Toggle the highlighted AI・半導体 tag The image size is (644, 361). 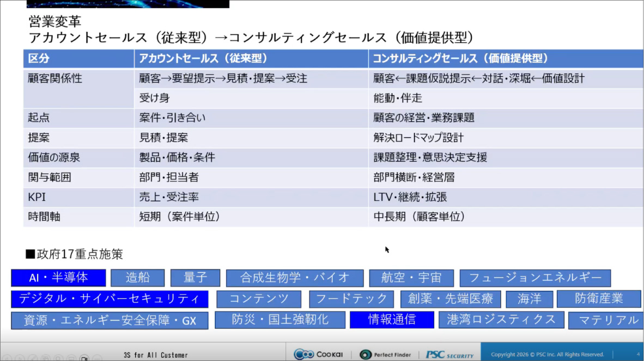[59, 278]
